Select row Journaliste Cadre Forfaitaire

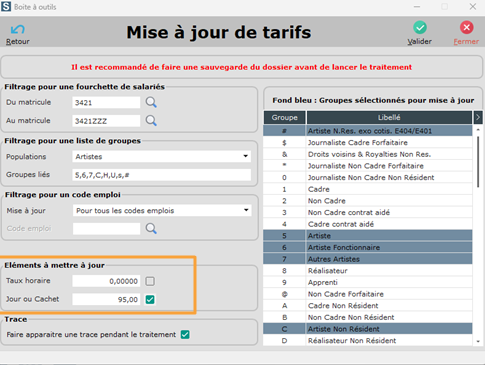click(368, 142)
